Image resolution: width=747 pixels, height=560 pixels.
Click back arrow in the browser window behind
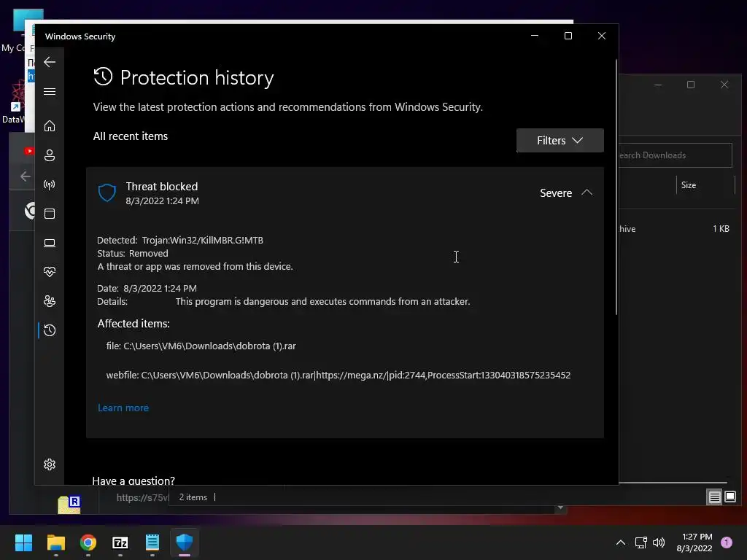pos(26,176)
